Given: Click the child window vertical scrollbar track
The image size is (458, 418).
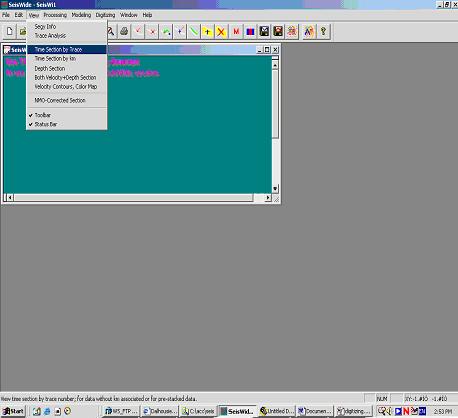Looking at the screenshot, I should (275, 162).
